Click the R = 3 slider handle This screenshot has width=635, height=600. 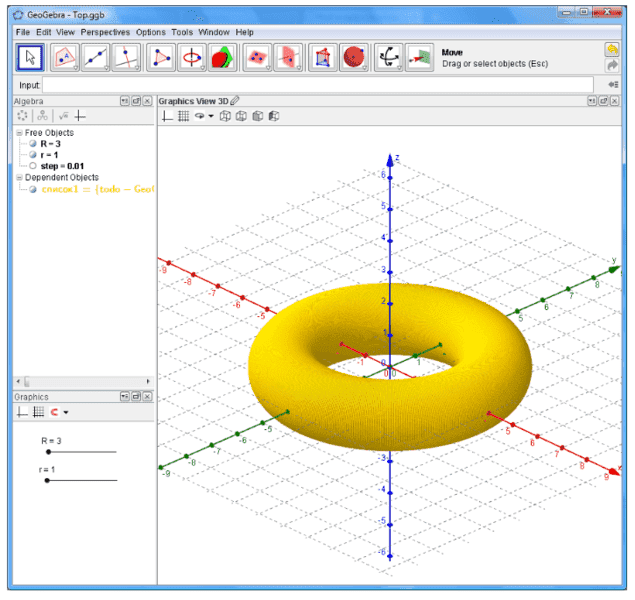coord(48,452)
